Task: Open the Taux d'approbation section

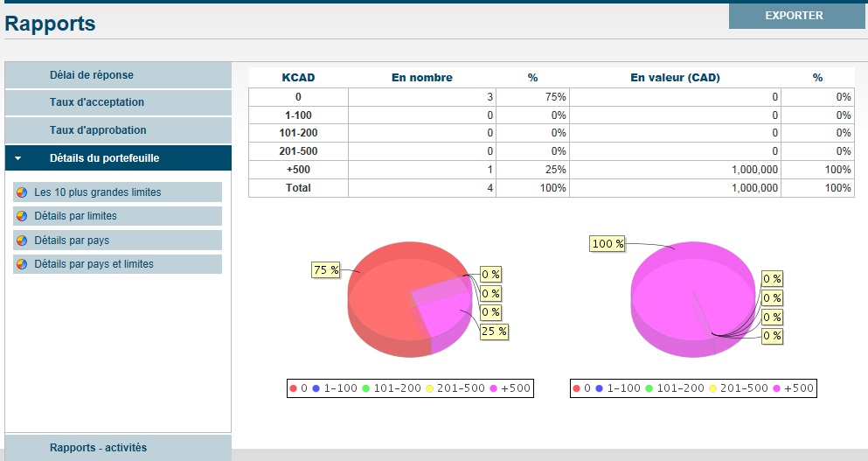Action: coord(118,130)
